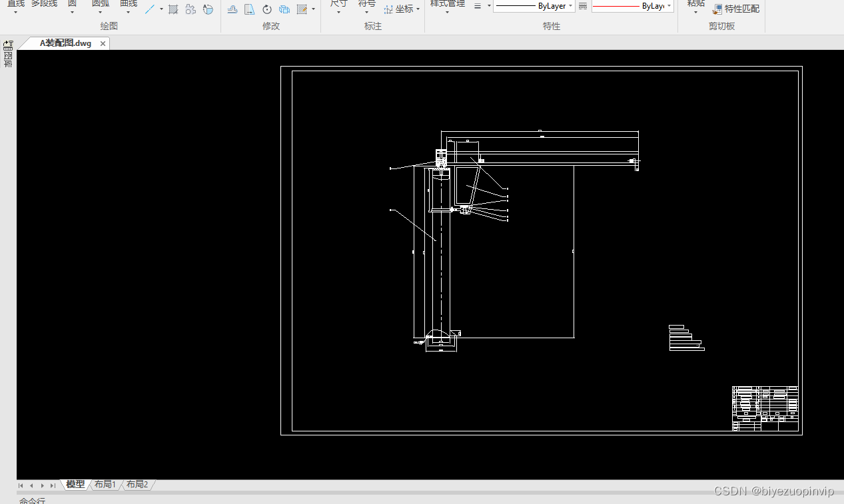844x504 pixels.
Task: Open dropdown arrow under 直线
Action: tap(15, 12)
